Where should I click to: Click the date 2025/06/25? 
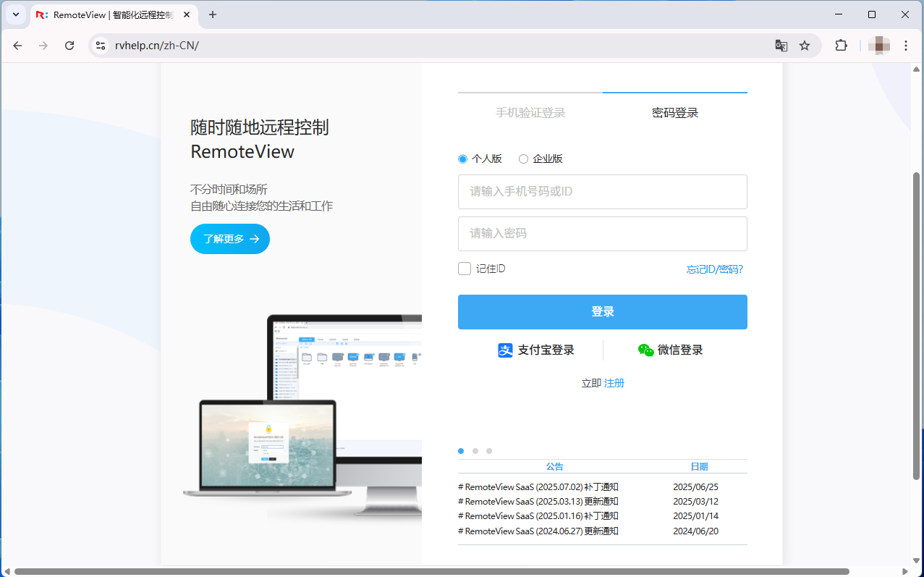pos(695,487)
